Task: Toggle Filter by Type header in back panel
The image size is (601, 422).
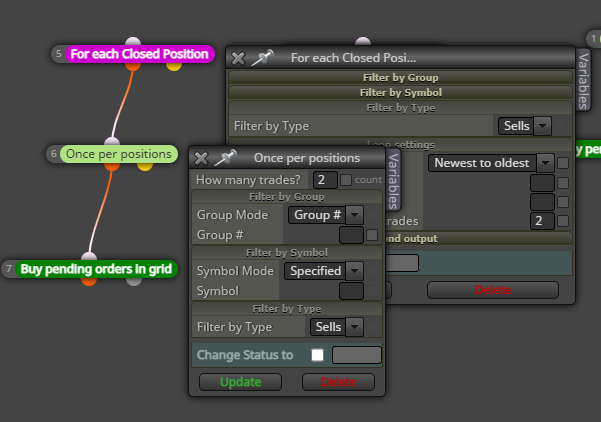Action: 401,108
